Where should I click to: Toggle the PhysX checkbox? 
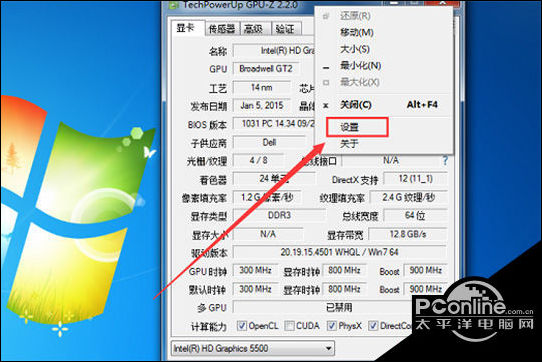(332, 326)
